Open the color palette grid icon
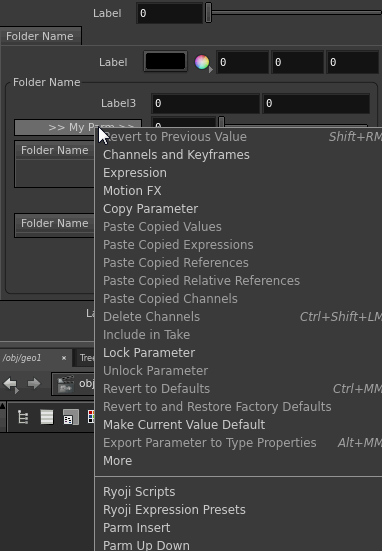Viewport: 382px width, 551px height. (91, 417)
